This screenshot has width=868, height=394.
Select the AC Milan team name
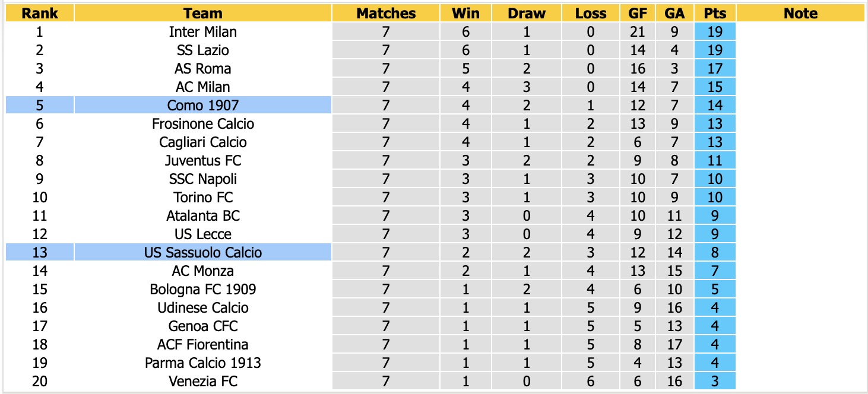203,87
